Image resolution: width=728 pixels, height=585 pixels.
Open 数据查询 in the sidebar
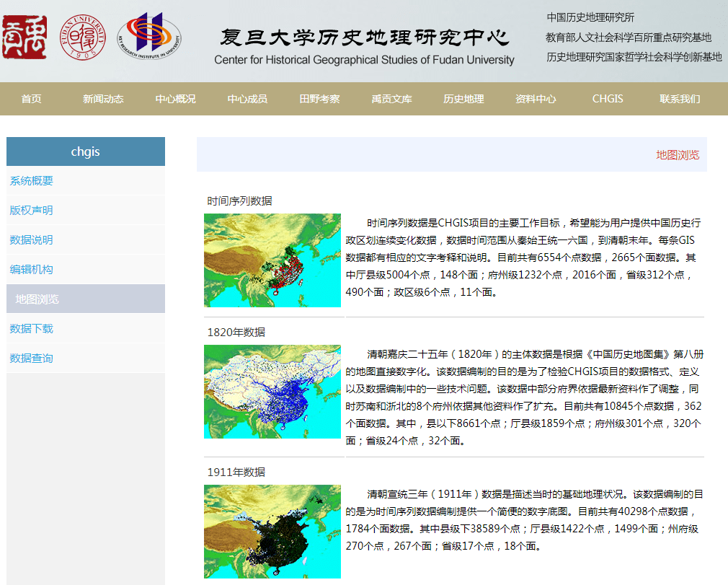pyautogui.click(x=86, y=359)
